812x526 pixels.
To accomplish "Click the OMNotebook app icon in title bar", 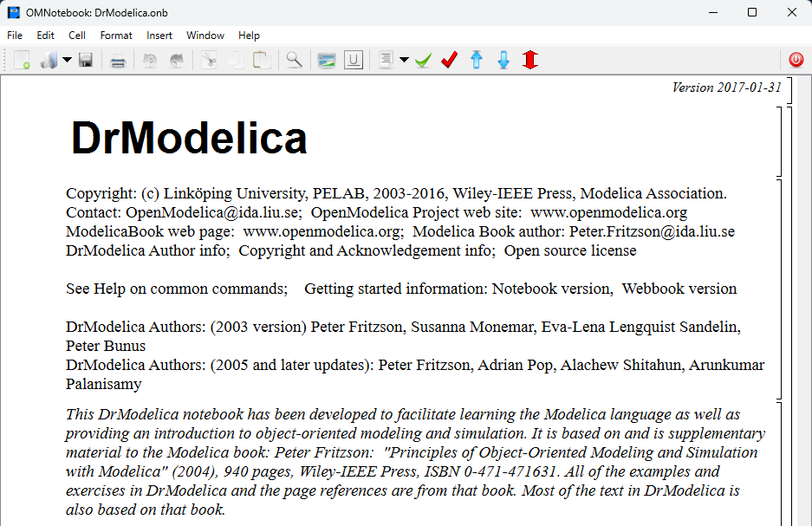I will point(14,12).
